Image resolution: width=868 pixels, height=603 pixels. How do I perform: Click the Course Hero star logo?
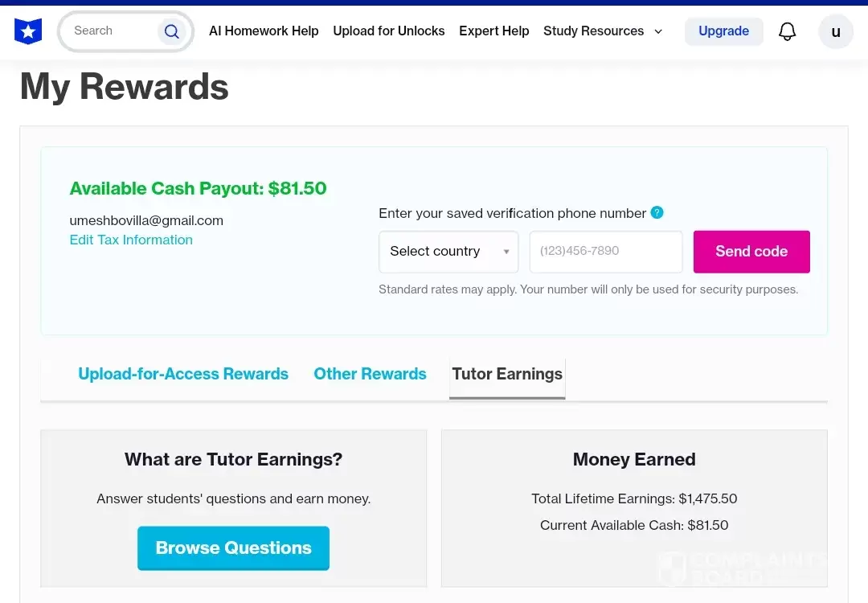click(x=28, y=31)
